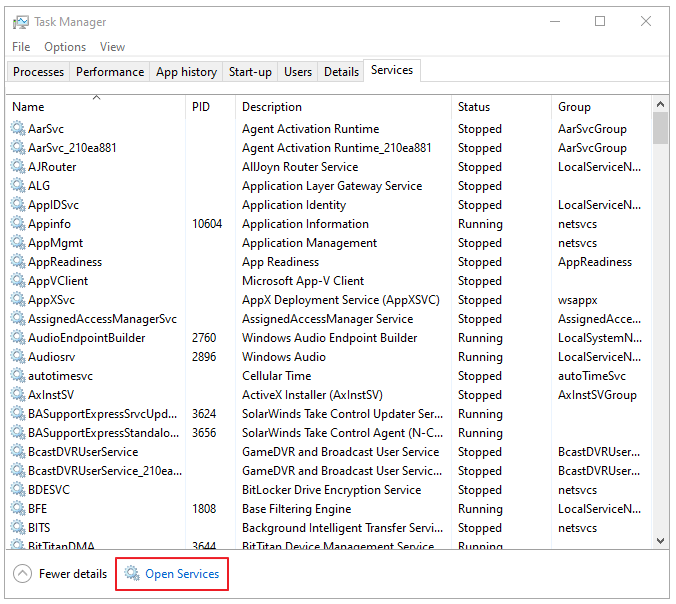Click the AppReadiness service icon
The image size is (676, 604).
(18, 261)
